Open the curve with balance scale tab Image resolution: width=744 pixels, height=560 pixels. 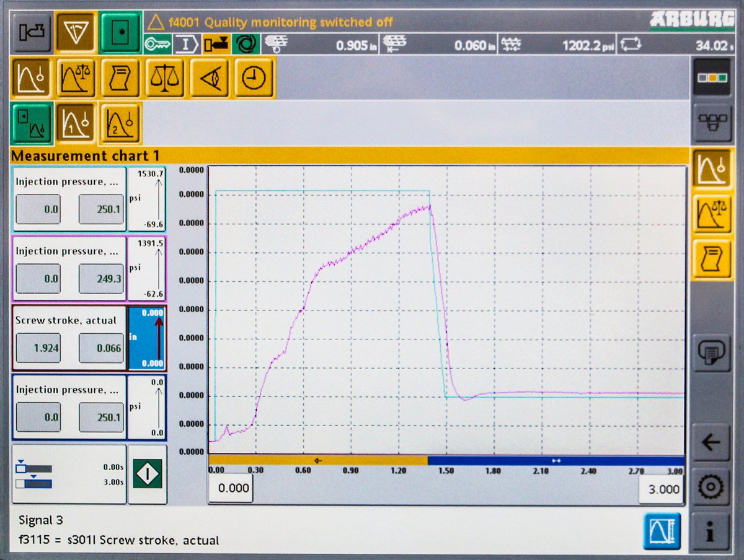[76, 77]
